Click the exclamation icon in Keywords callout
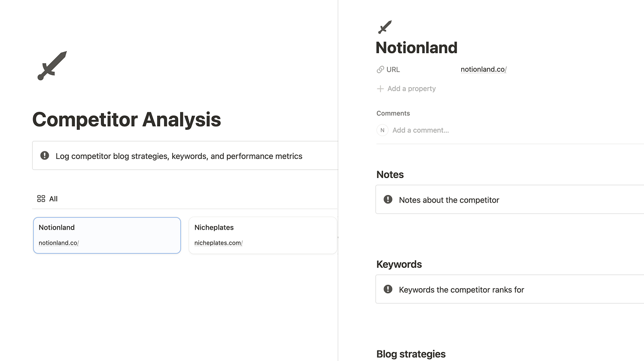Image resolution: width=644 pixels, height=361 pixels. click(388, 289)
